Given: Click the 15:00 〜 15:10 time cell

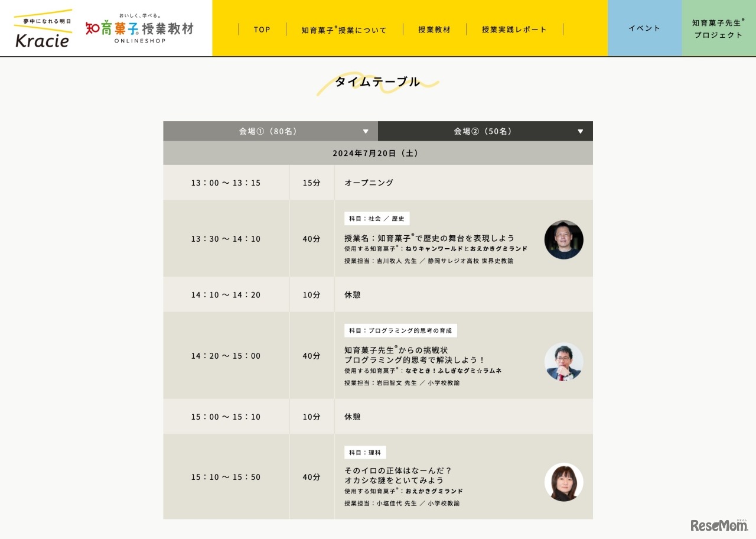Looking at the screenshot, I should click(226, 417).
